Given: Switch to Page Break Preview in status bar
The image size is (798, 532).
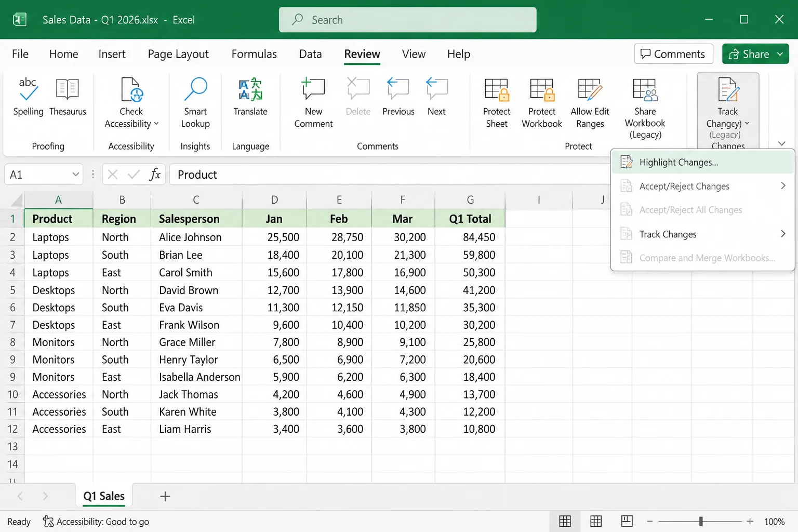Looking at the screenshot, I should pyautogui.click(x=627, y=521).
